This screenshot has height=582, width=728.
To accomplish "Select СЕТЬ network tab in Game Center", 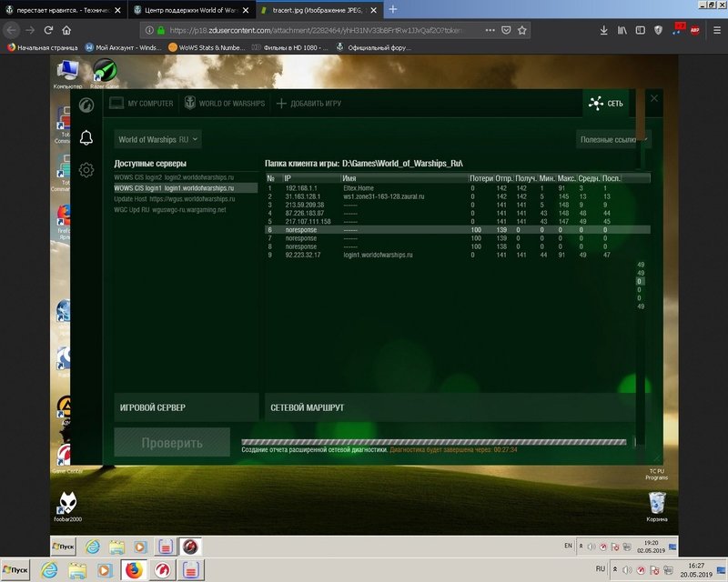I will (x=606, y=103).
